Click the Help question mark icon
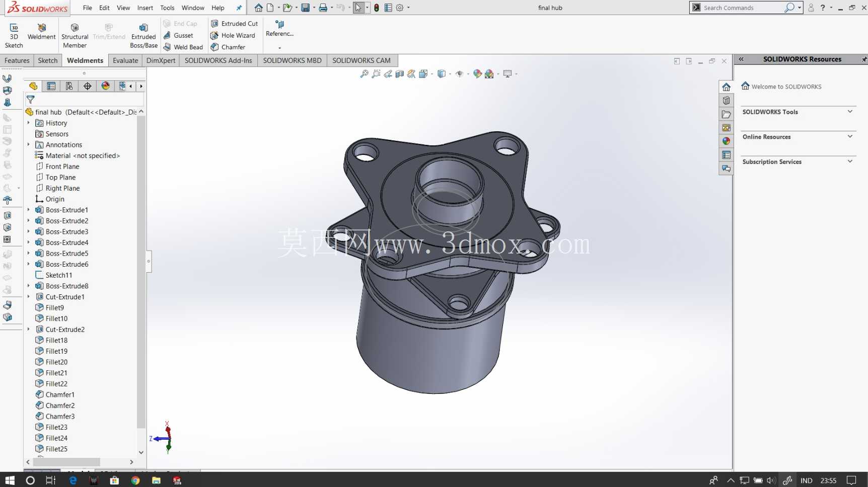 823,8
